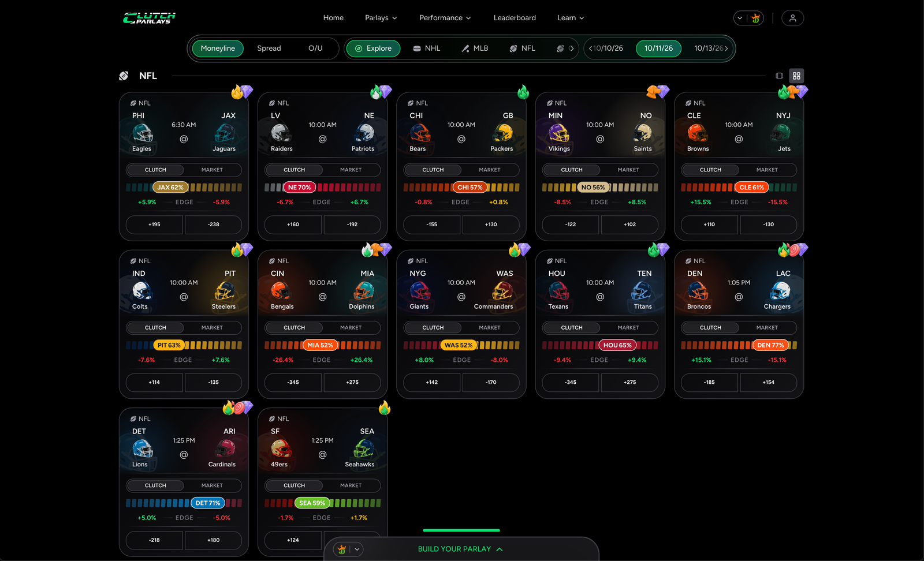Click the Dolphins helmet icon
924x561 pixels.
click(x=364, y=291)
